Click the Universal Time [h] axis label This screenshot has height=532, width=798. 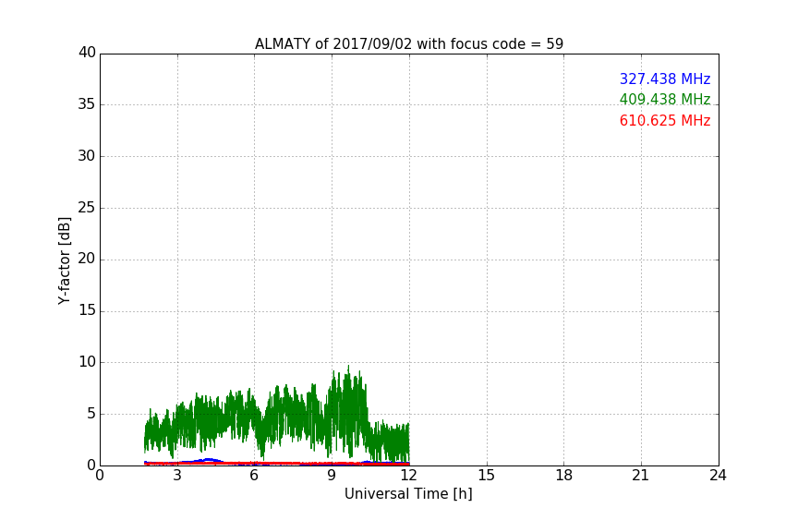point(408,494)
